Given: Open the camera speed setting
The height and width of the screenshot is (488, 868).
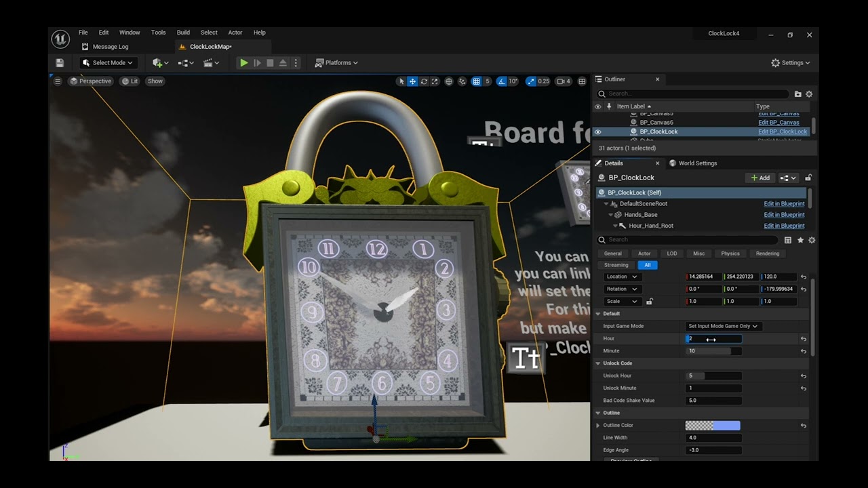Looking at the screenshot, I should click(563, 81).
